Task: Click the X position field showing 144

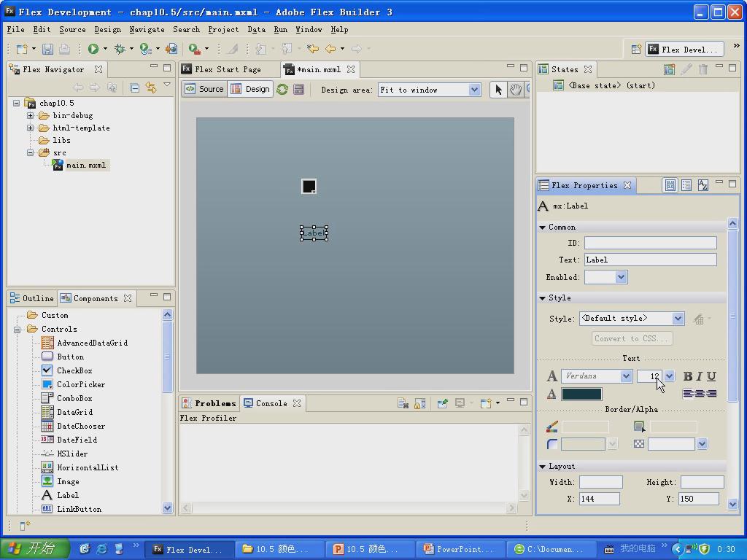Action: [600, 499]
